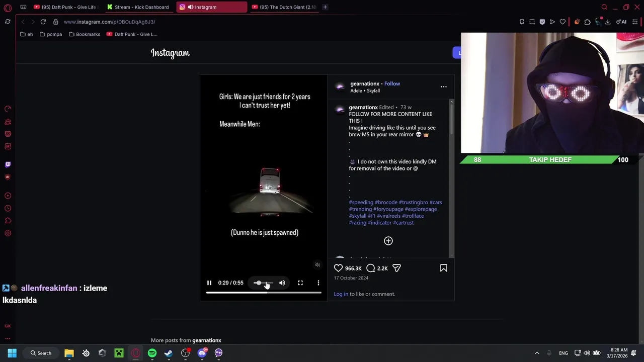Open the #trollface hashtag
This screenshot has width=644, height=362.
[413, 216]
